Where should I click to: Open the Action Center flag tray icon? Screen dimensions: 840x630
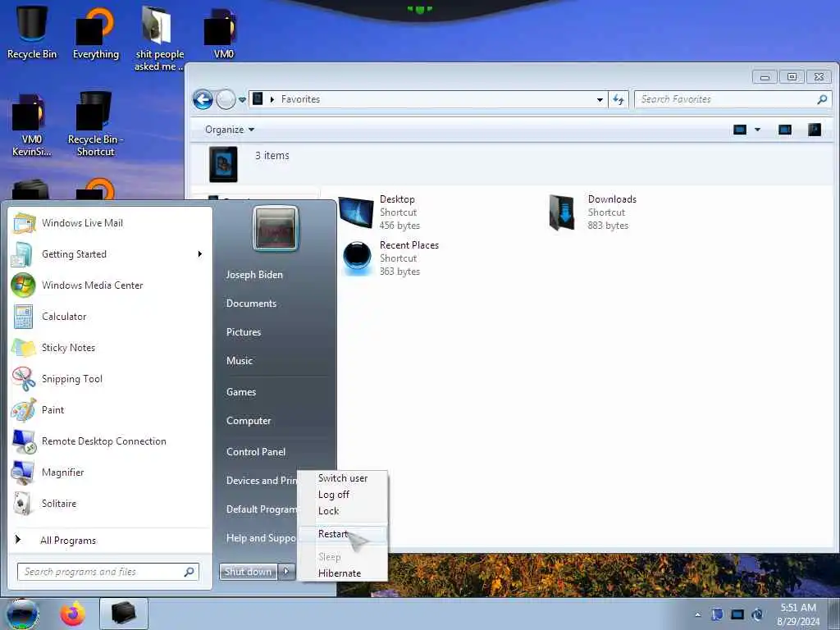point(717,614)
